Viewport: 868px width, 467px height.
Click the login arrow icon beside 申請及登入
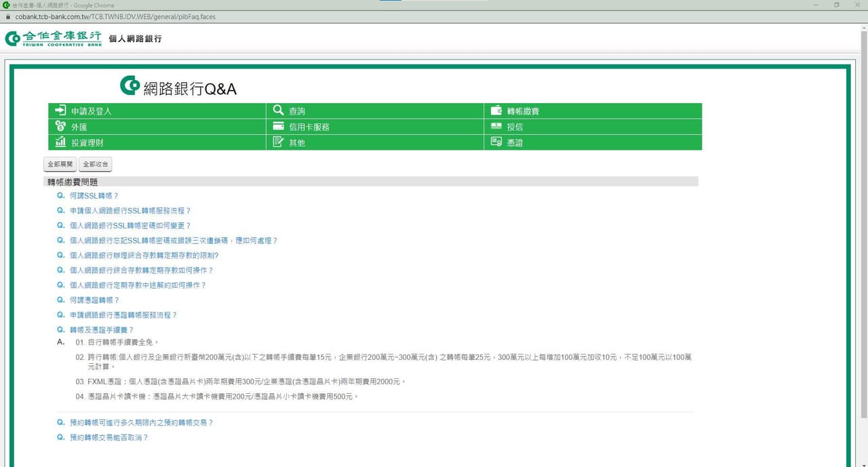pyautogui.click(x=60, y=110)
